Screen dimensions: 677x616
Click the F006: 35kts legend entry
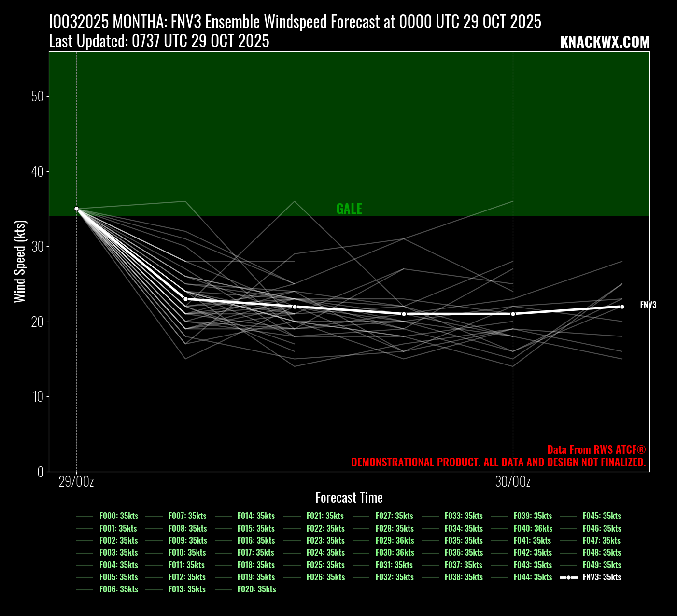click(118, 589)
